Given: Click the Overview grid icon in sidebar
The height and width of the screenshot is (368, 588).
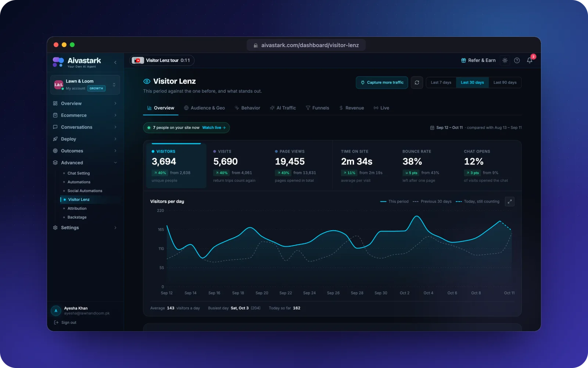Looking at the screenshot, I should 55,103.
